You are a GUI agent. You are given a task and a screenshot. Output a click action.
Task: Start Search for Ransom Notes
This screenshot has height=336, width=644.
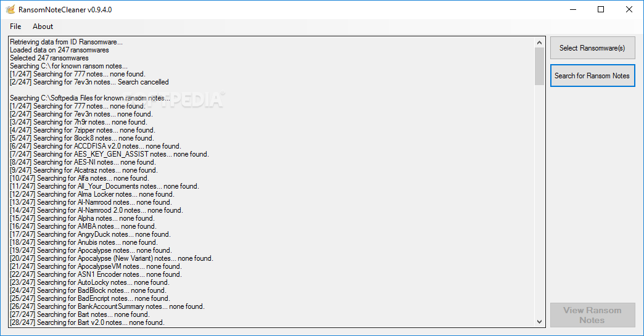592,75
